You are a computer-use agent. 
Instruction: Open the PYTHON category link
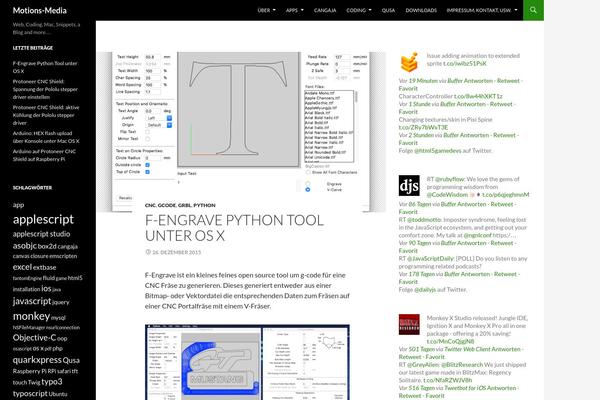(204, 205)
